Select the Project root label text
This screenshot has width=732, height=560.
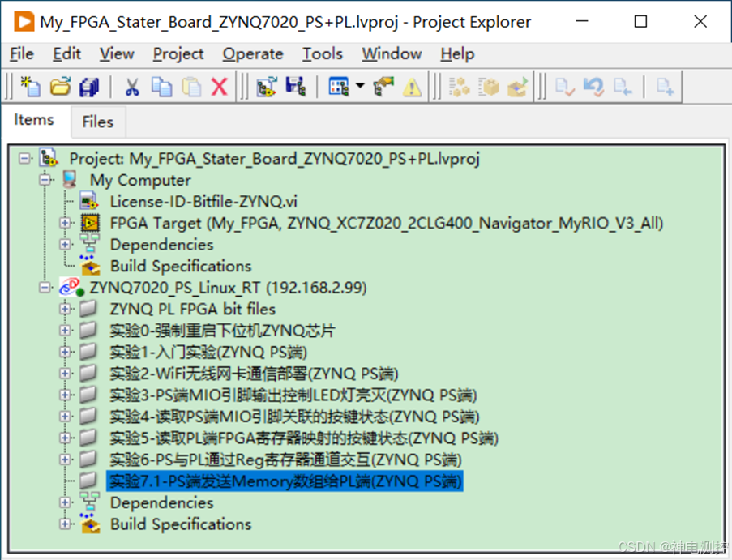pyautogui.click(x=275, y=159)
